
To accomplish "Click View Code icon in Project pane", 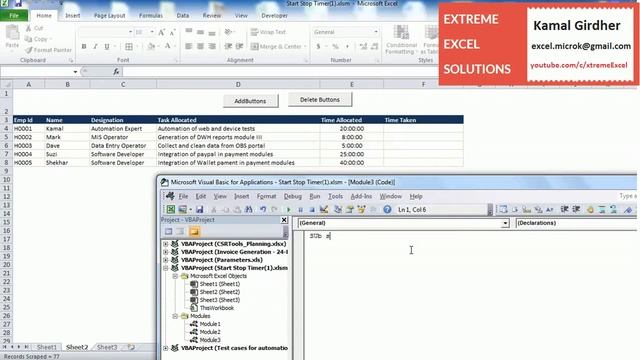I will pos(169,232).
